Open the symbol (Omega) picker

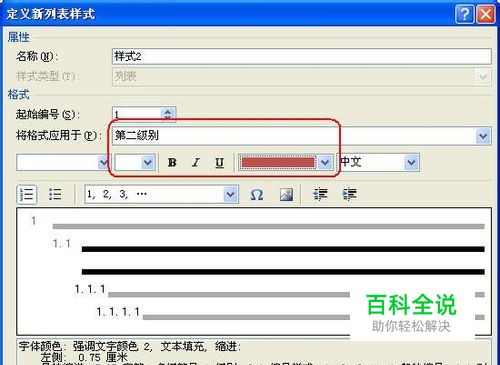coord(256,194)
